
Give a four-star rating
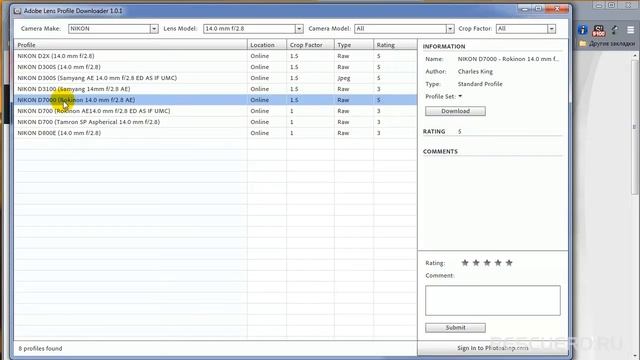[498, 263]
